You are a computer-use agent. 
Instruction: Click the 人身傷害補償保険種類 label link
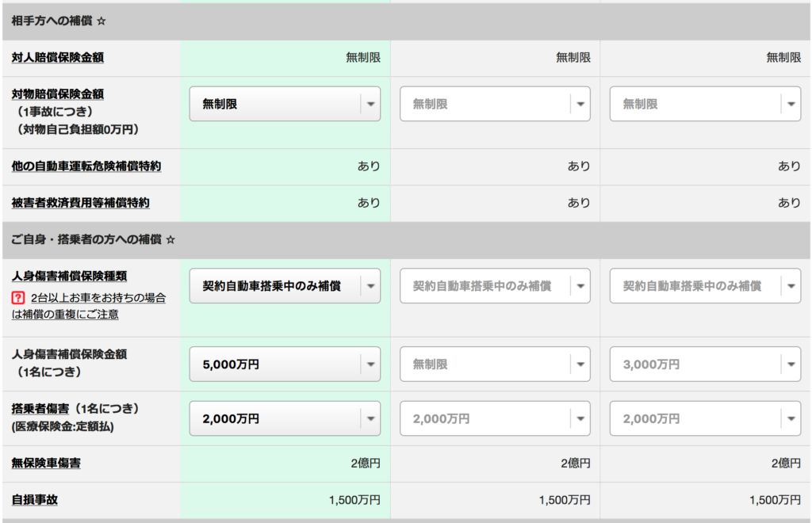pyautogui.click(x=69, y=277)
